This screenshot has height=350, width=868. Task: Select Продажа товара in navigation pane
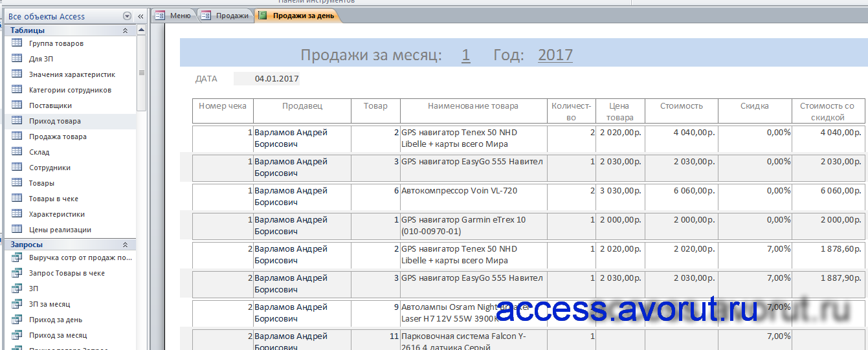coord(58,137)
